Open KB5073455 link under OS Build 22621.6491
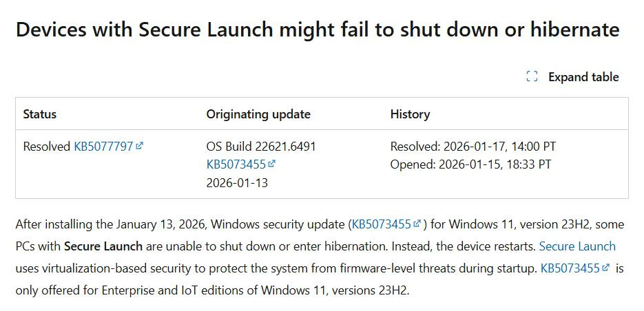Image resolution: width=644 pixels, height=311 pixels. 236,164
